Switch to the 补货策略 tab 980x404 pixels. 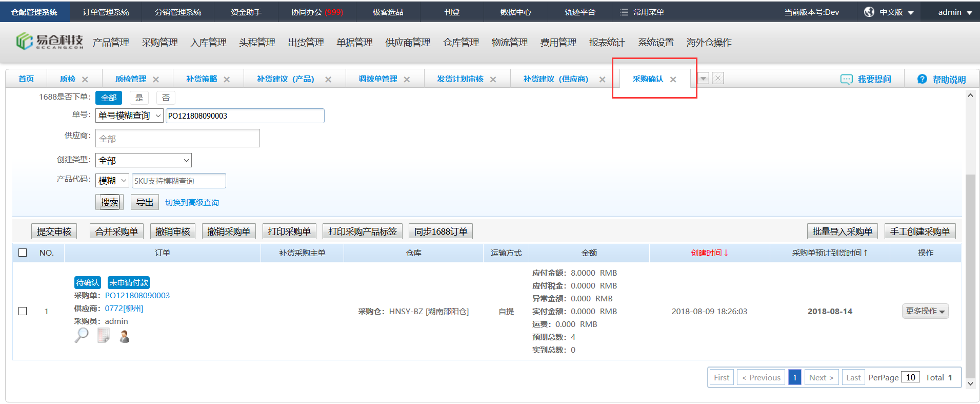click(x=202, y=79)
